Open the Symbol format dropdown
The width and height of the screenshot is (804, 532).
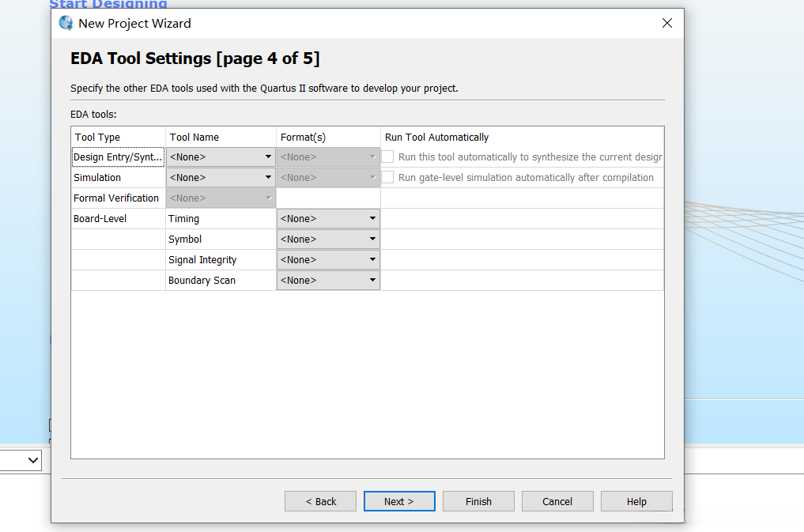click(x=328, y=240)
